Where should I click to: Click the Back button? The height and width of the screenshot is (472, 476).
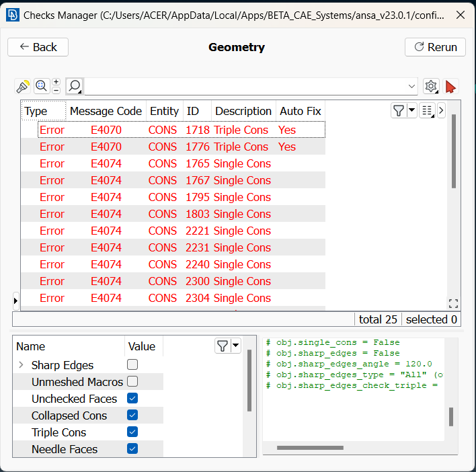point(38,47)
